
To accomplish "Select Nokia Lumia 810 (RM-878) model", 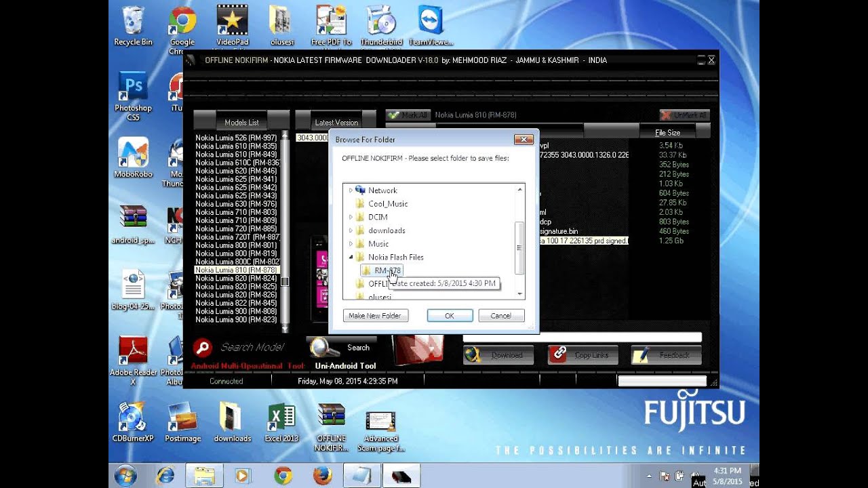I will pyautogui.click(x=236, y=270).
